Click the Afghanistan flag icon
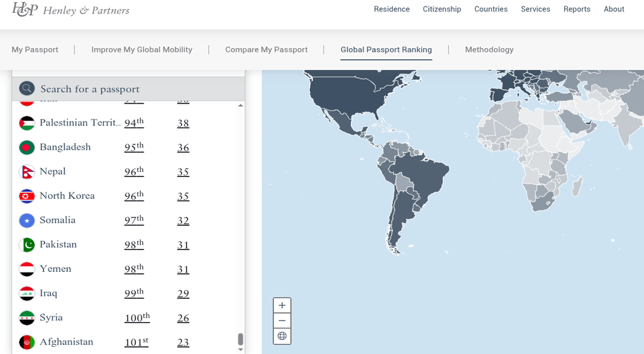644x354 pixels. [x=27, y=343]
